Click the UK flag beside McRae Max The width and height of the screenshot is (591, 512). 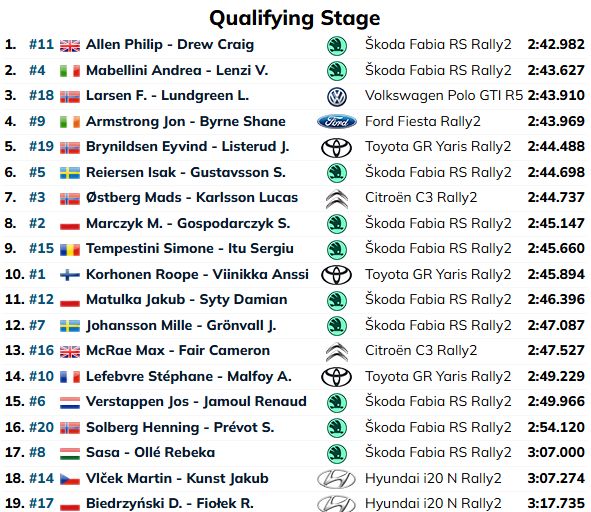(70, 351)
